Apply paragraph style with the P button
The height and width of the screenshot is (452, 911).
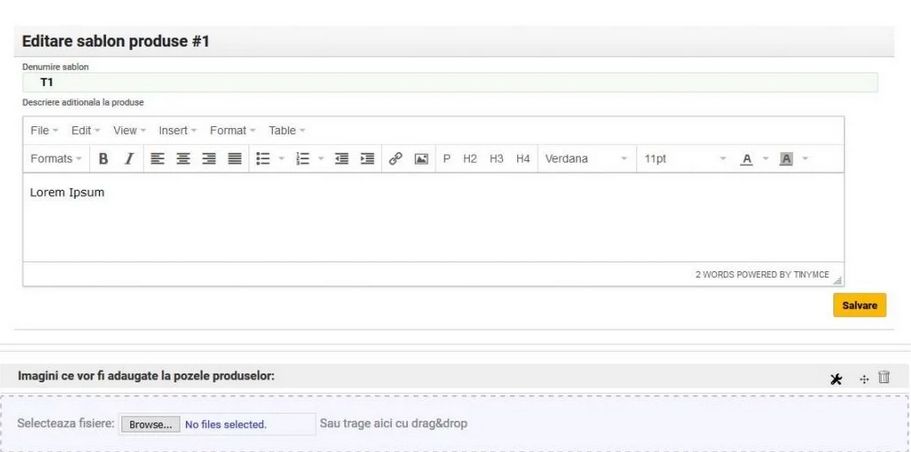tap(447, 159)
